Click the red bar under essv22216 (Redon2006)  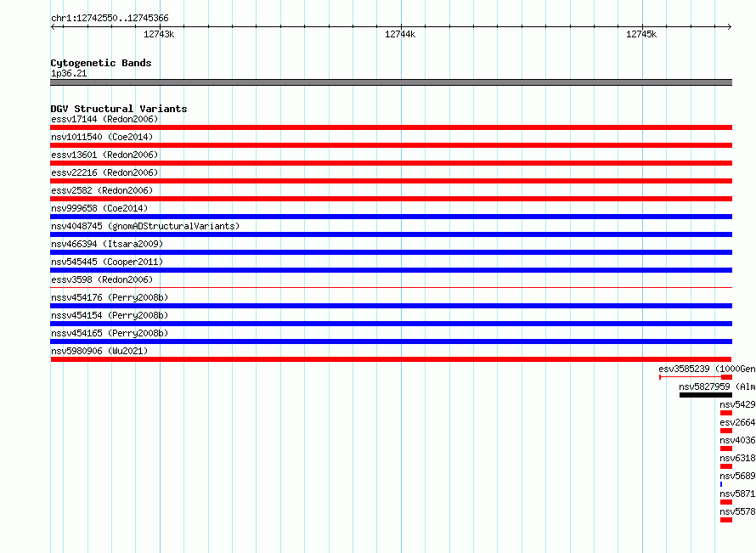[x=391, y=181]
